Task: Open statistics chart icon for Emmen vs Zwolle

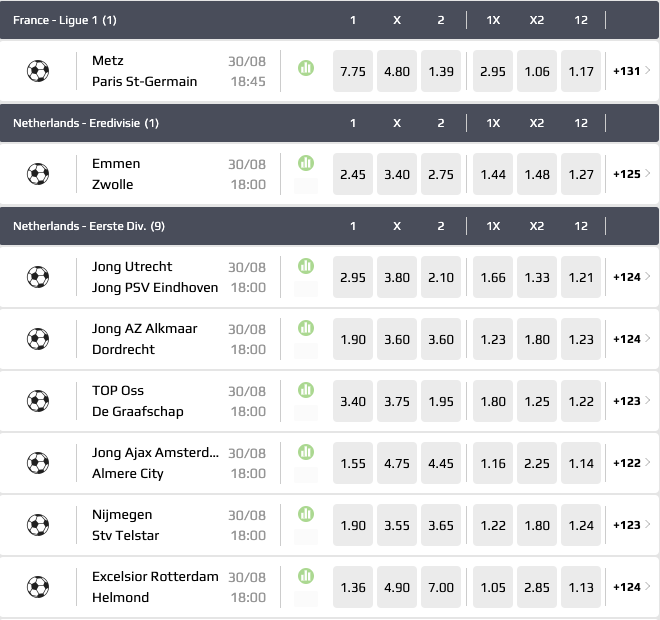Action: tap(306, 162)
